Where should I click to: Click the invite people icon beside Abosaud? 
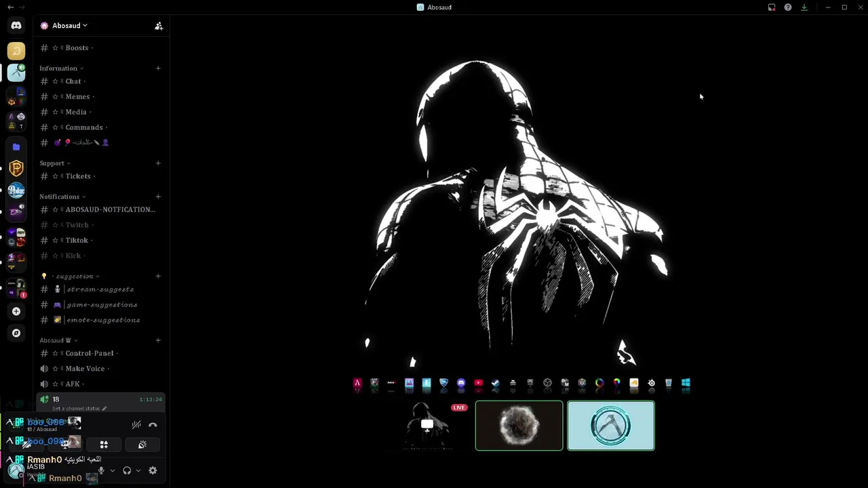[159, 26]
